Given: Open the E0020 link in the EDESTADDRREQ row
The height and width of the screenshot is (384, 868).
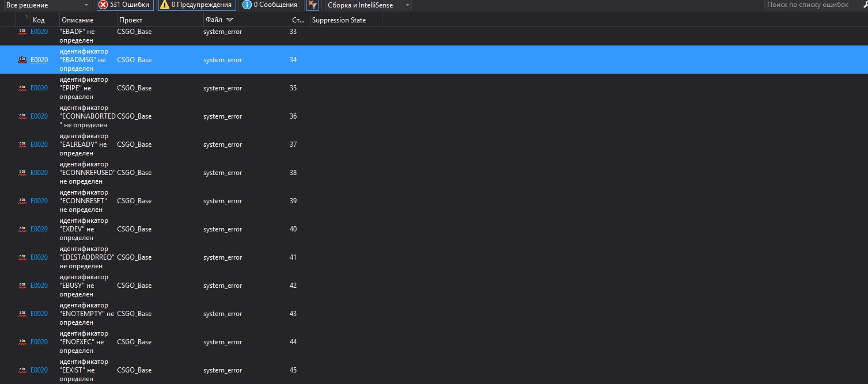Looking at the screenshot, I should pyautogui.click(x=39, y=257).
